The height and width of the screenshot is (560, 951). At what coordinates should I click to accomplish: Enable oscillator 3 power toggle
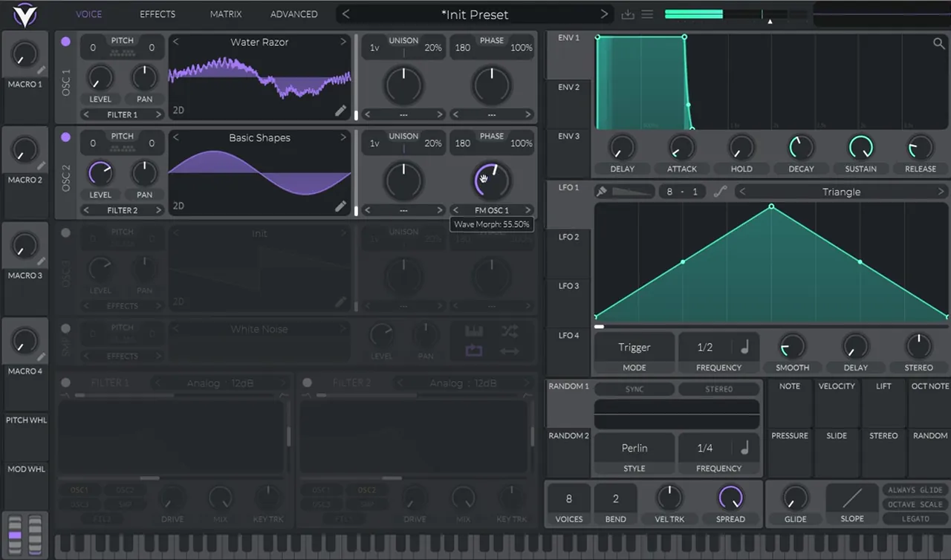click(65, 232)
